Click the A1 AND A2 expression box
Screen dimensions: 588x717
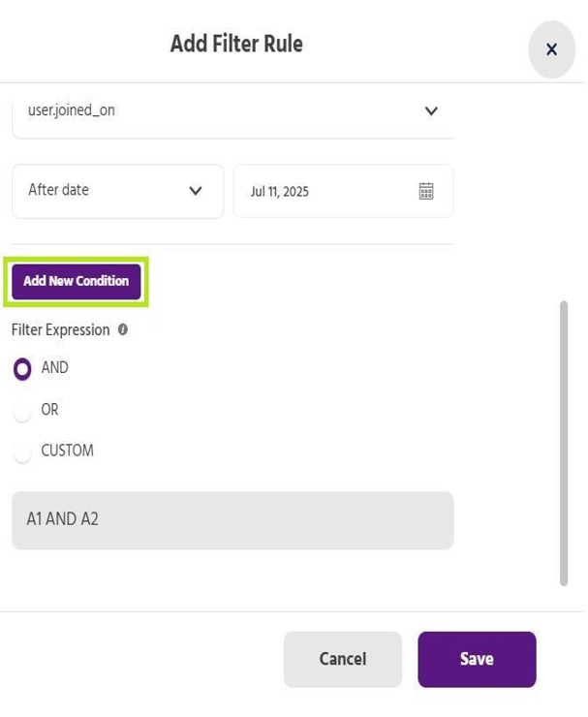tap(232, 520)
